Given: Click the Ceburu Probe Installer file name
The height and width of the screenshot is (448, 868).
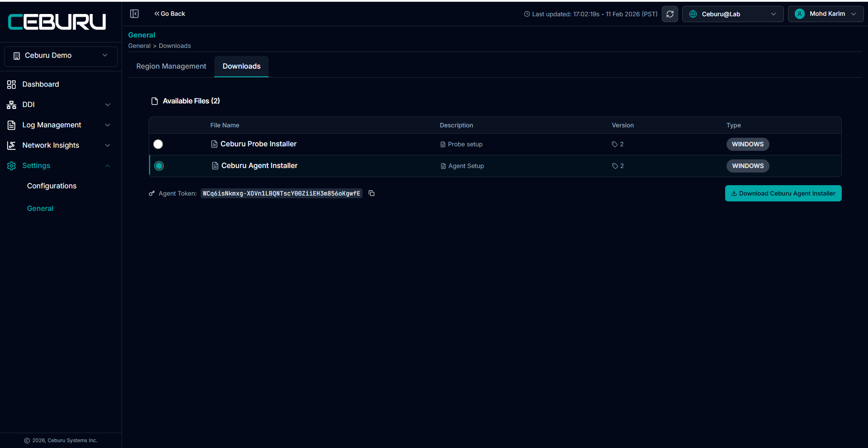Looking at the screenshot, I should [259, 144].
